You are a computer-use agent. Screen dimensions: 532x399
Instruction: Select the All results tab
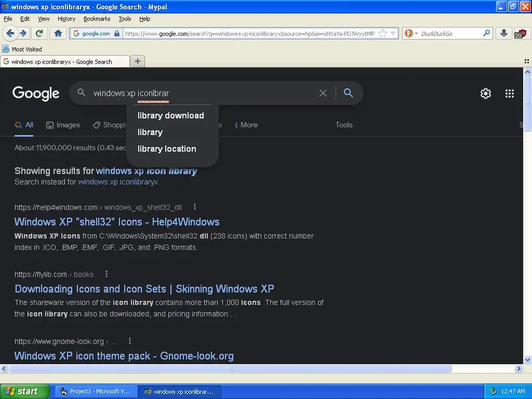(x=24, y=125)
